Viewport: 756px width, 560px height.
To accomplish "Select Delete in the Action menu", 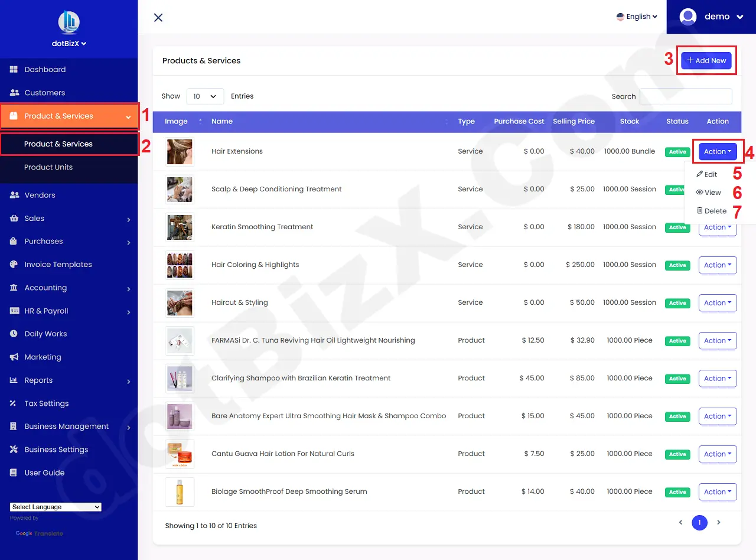I will (x=711, y=211).
